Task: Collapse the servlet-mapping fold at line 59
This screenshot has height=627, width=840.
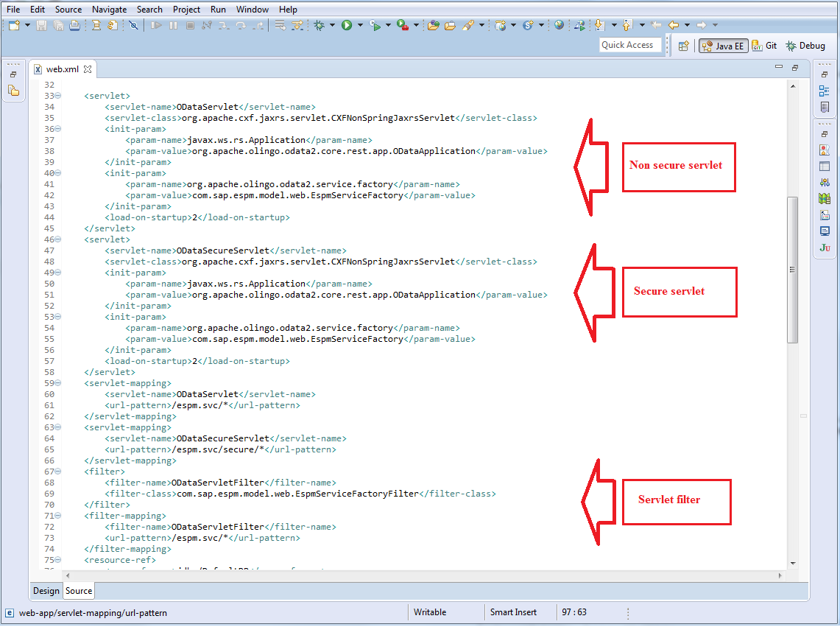Action: (x=58, y=384)
